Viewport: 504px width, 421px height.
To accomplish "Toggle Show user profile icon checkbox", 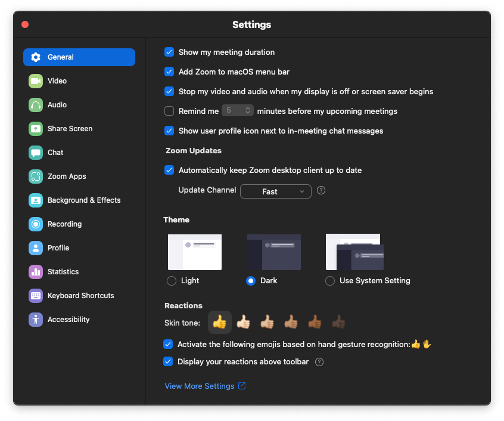I will (169, 131).
